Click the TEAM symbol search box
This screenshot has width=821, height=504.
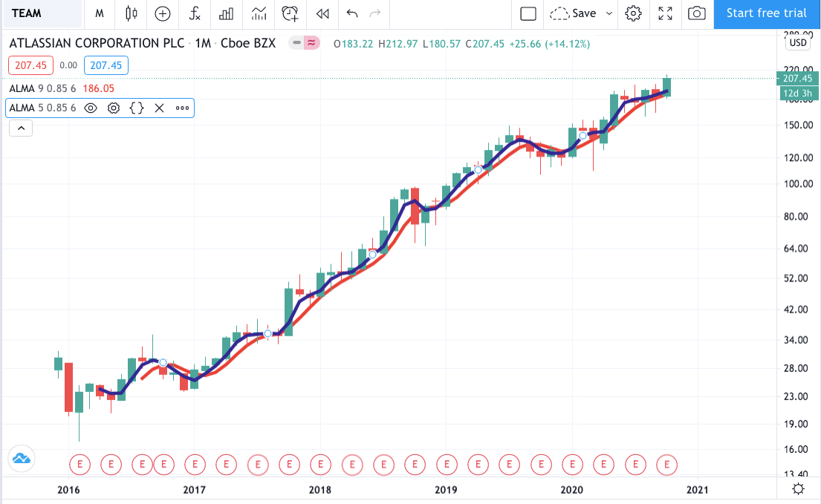tap(42, 13)
